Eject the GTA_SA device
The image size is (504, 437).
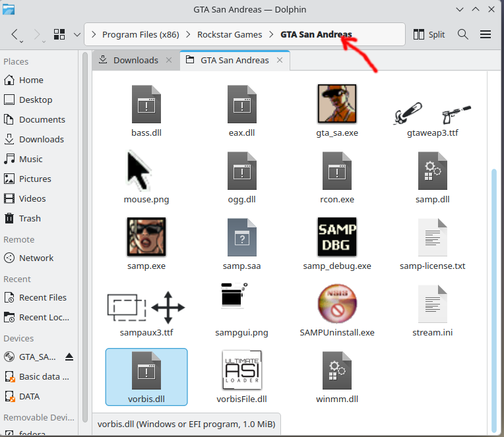coord(69,357)
